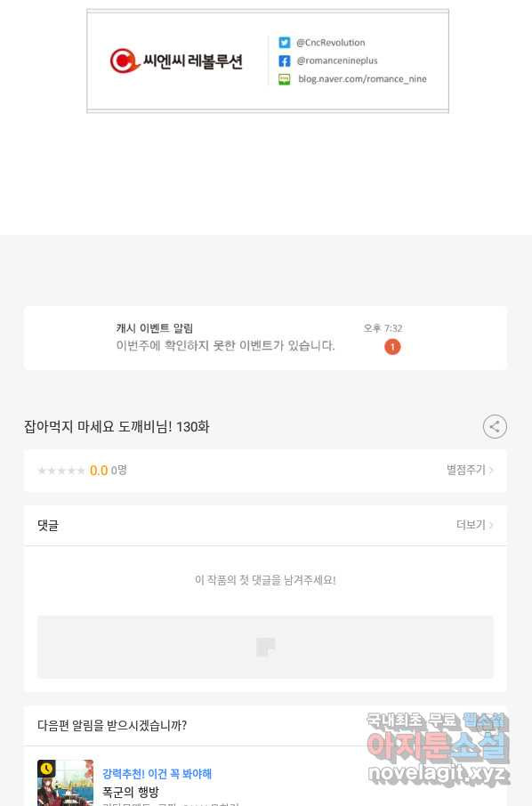This screenshot has height=806, width=532.
Task: Open the Twitter icon for @CncRevolution
Action: (x=285, y=43)
